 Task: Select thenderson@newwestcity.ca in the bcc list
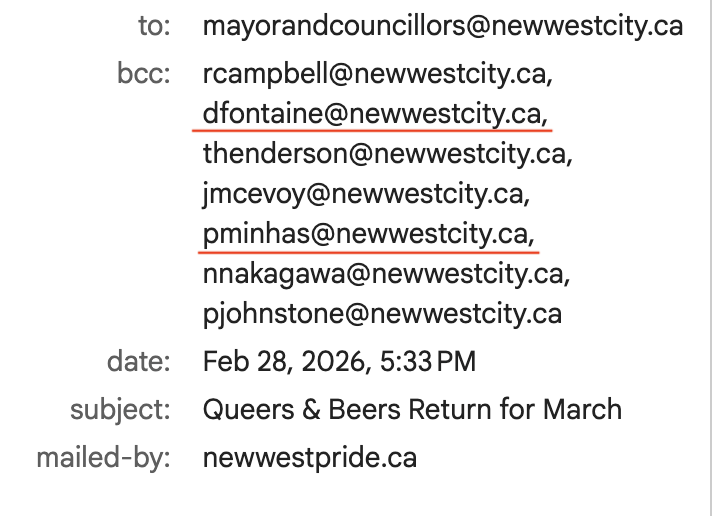(388, 154)
